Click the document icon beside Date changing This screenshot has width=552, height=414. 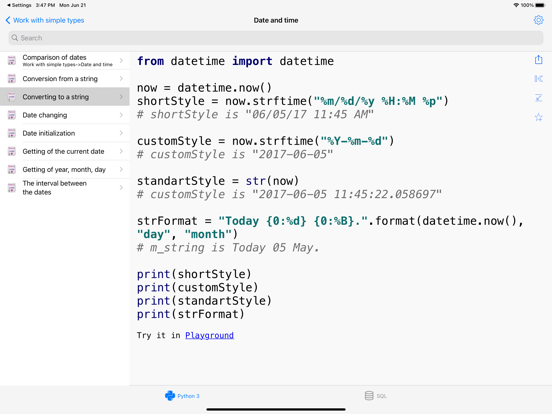tap(12, 115)
